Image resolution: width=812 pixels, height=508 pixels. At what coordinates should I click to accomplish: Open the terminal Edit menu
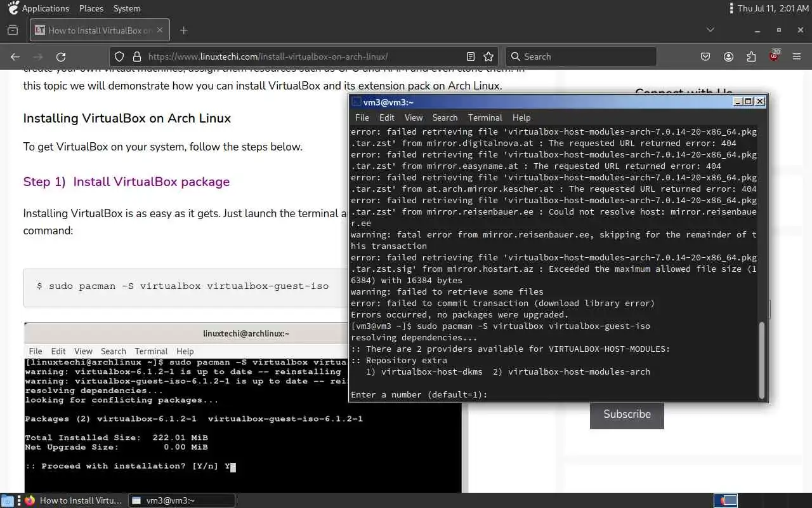click(387, 117)
